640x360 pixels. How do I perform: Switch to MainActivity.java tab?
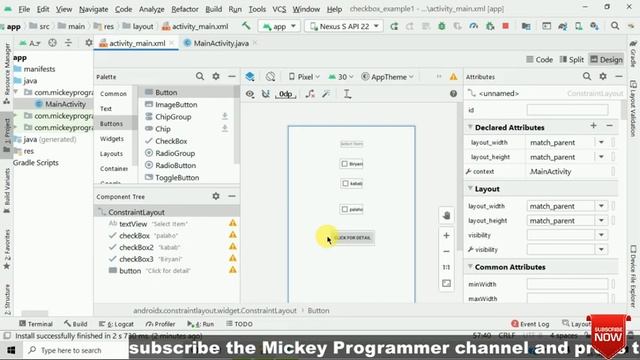click(221, 43)
